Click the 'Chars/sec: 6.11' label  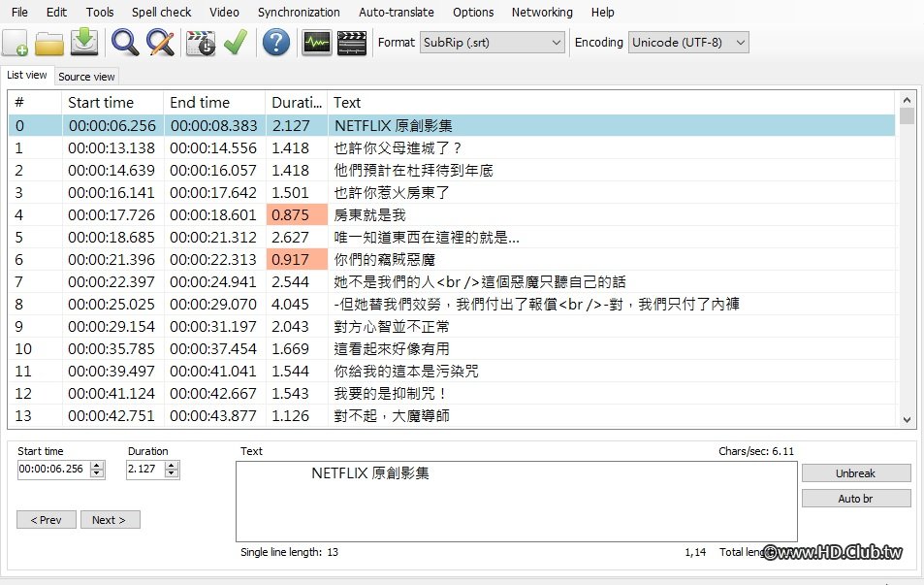[756, 451]
